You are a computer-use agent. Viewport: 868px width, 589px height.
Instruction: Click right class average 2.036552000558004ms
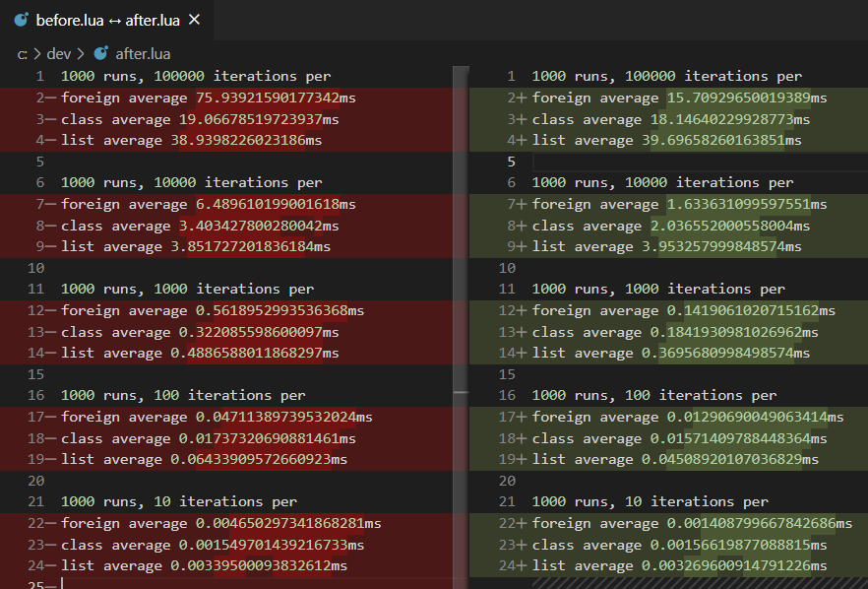671,227
